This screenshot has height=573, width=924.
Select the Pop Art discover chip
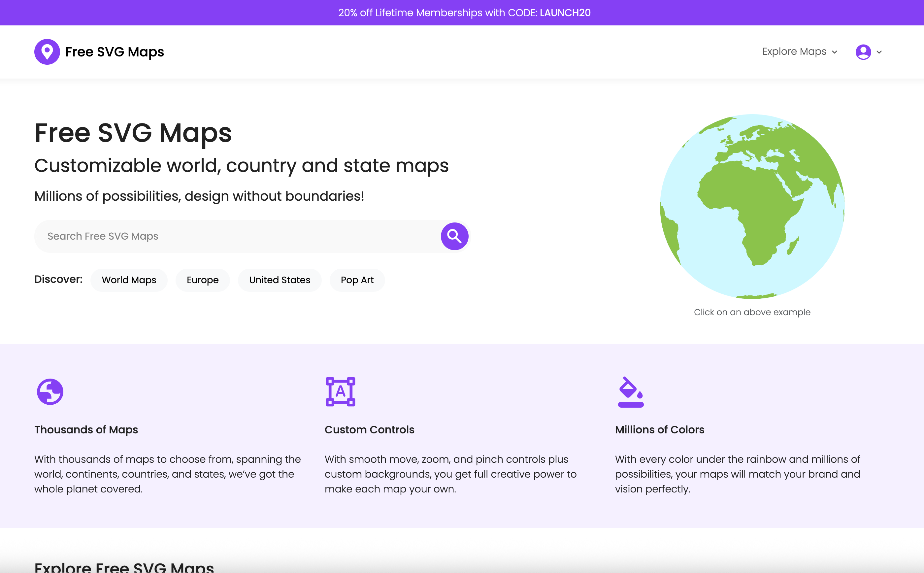357,280
